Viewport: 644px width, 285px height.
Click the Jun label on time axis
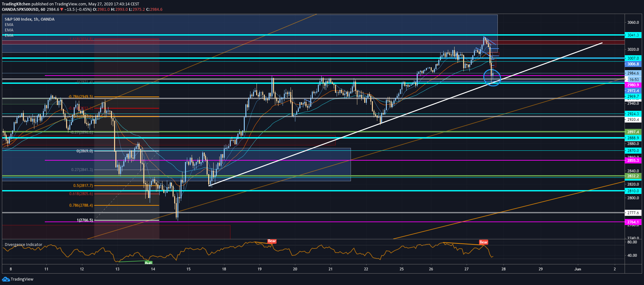(x=578, y=269)
